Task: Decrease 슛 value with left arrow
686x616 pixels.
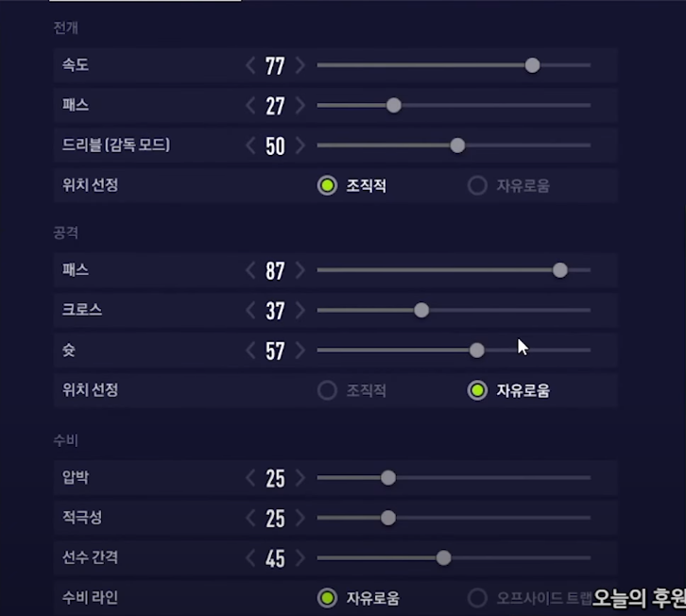Action: pyautogui.click(x=250, y=351)
